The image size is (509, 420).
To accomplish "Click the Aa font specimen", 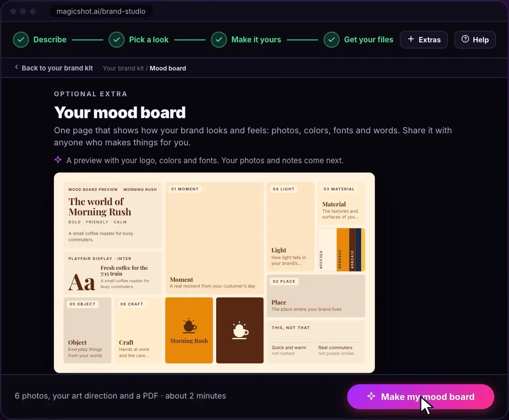I will click(x=82, y=282).
